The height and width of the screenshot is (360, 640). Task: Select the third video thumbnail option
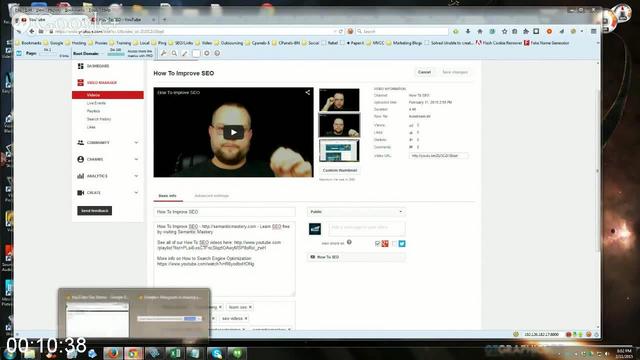point(339,151)
